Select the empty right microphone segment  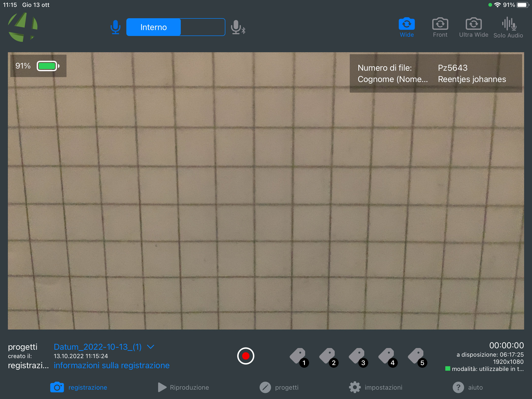point(203,27)
